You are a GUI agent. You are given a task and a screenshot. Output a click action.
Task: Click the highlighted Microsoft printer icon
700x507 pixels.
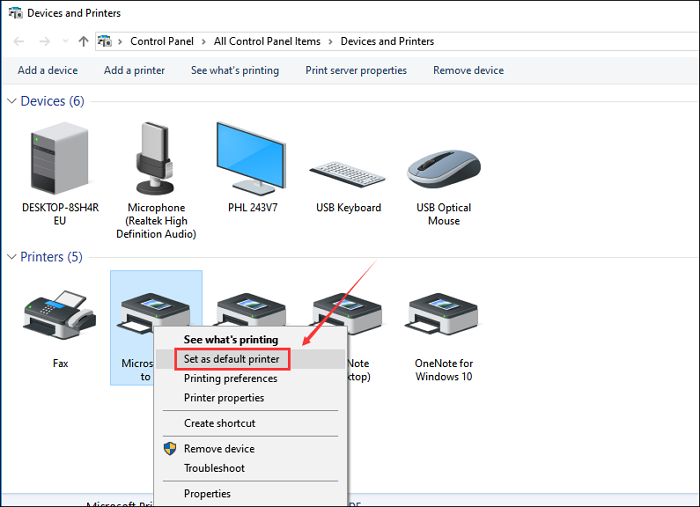(154, 312)
